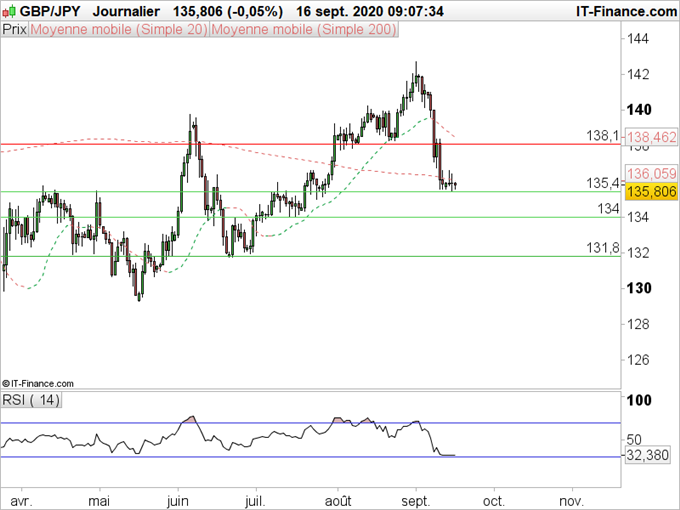Viewport: 680px width, 510px height.
Task: Click the RSI 100 axis label
Action: click(x=639, y=400)
